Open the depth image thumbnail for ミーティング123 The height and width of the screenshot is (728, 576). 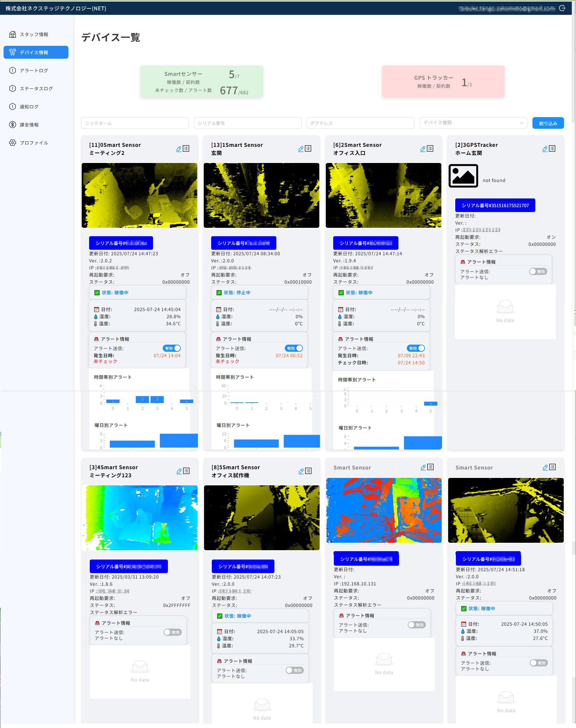point(139,517)
